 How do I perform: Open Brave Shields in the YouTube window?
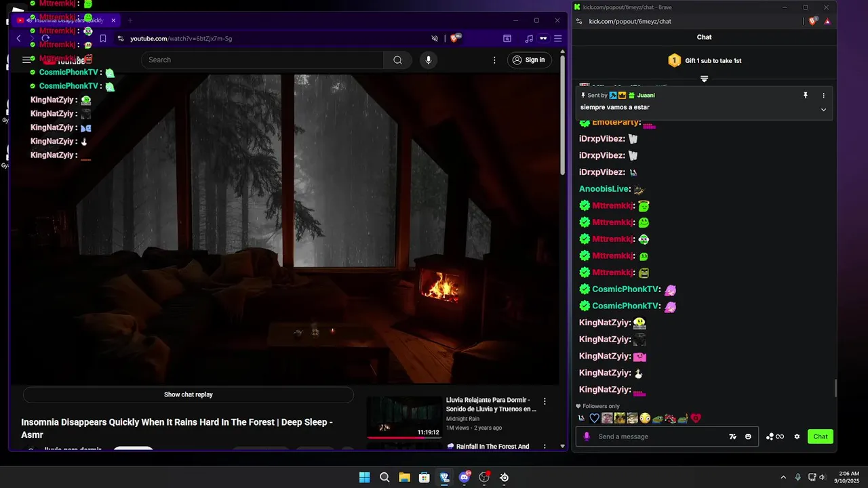point(455,38)
